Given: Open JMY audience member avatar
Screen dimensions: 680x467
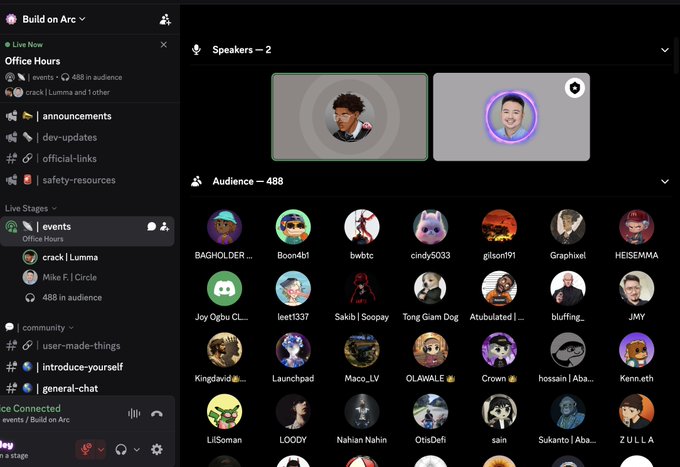Looking at the screenshot, I should point(637,288).
